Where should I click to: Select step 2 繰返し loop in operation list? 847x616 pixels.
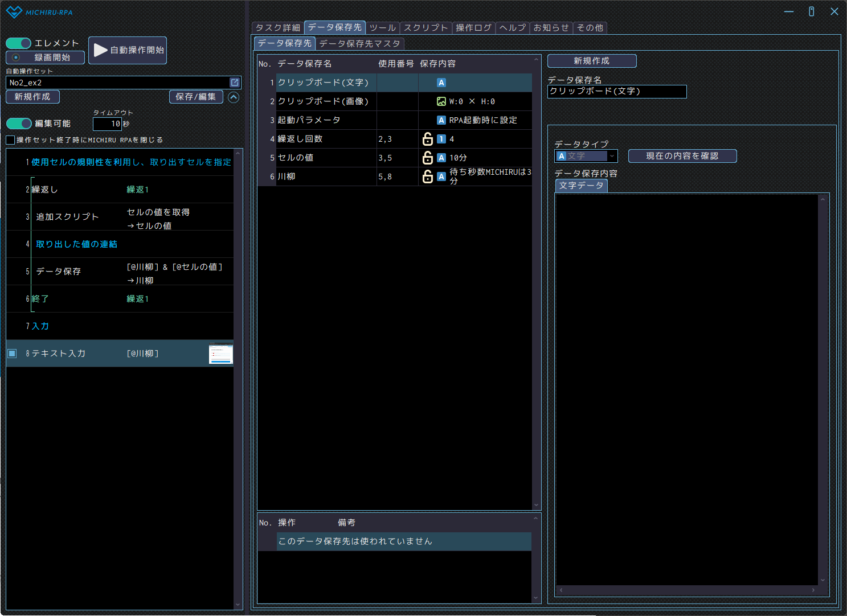point(44,190)
